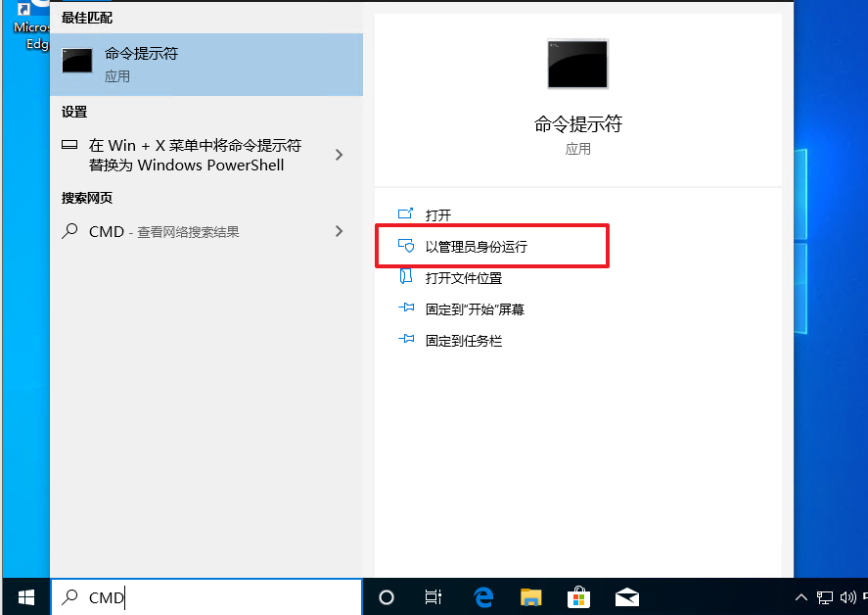Open the Microsoft Store taskbar icon

pos(578,596)
